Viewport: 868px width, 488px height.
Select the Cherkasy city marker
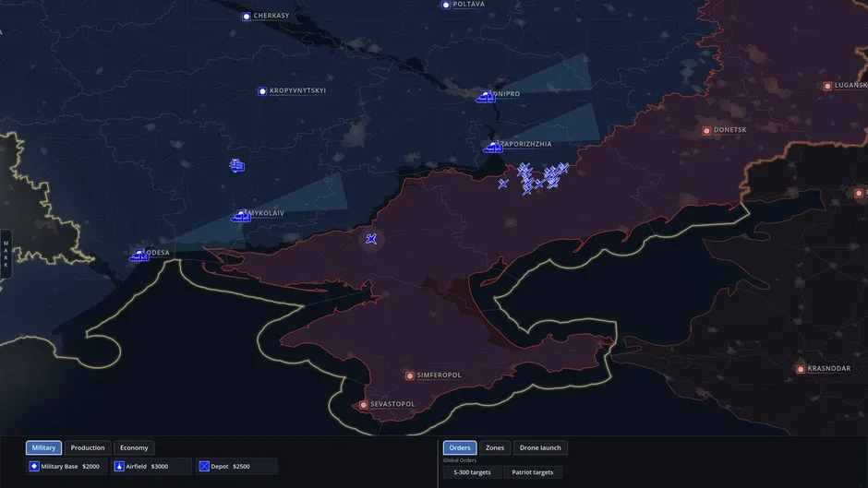click(x=247, y=17)
